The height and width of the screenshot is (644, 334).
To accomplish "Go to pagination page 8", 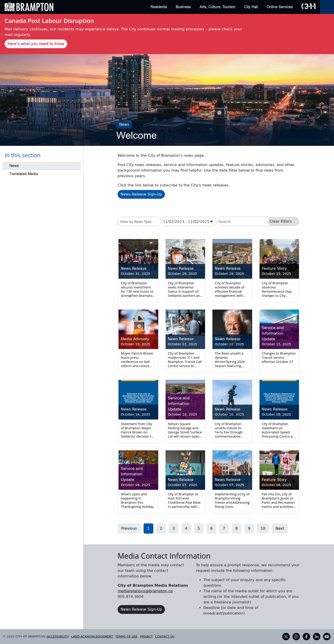I will point(237,529).
